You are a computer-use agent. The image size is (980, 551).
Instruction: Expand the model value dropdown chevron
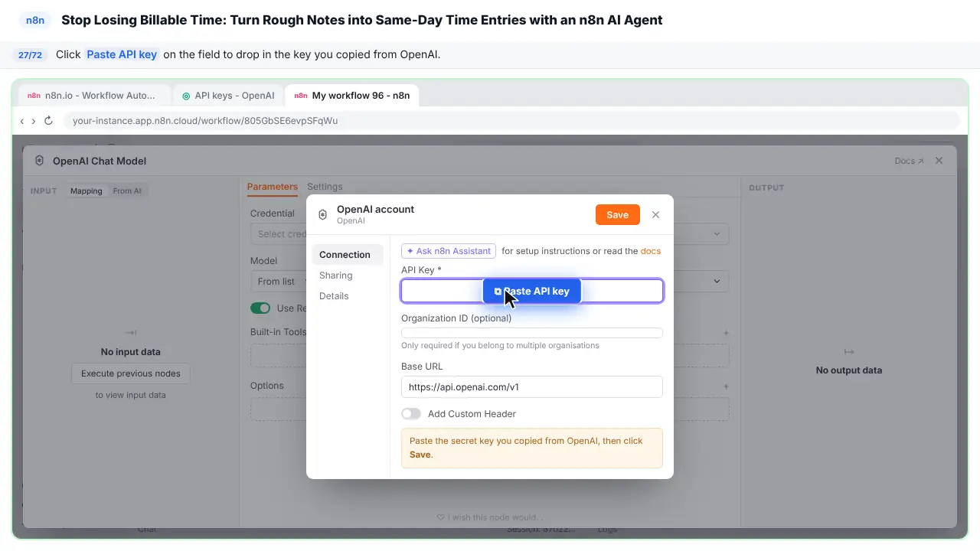(x=717, y=282)
